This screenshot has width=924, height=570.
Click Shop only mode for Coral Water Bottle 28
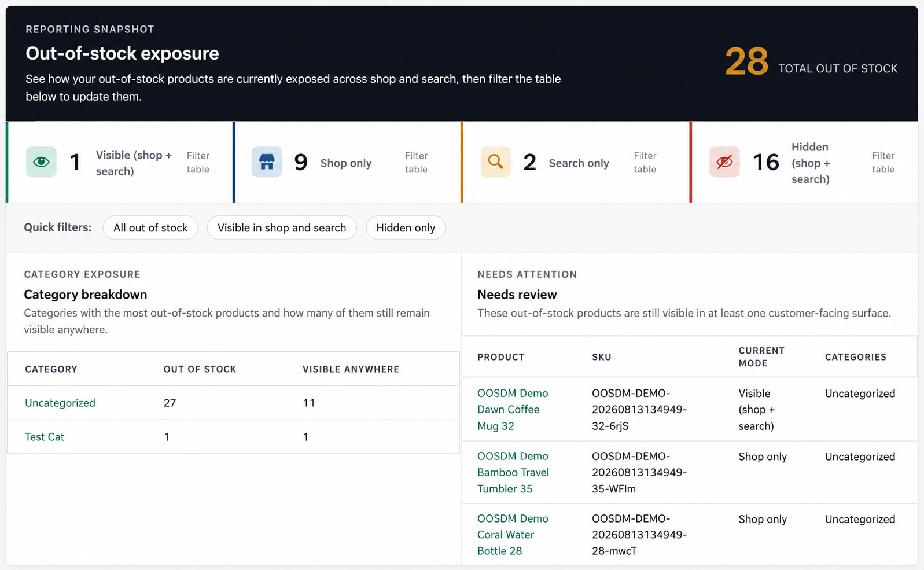click(763, 519)
